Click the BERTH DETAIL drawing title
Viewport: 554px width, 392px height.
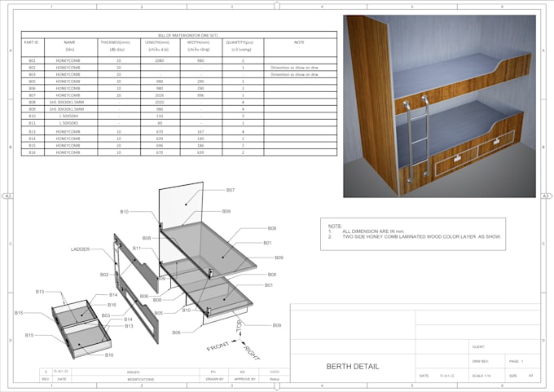click(352, 367)
